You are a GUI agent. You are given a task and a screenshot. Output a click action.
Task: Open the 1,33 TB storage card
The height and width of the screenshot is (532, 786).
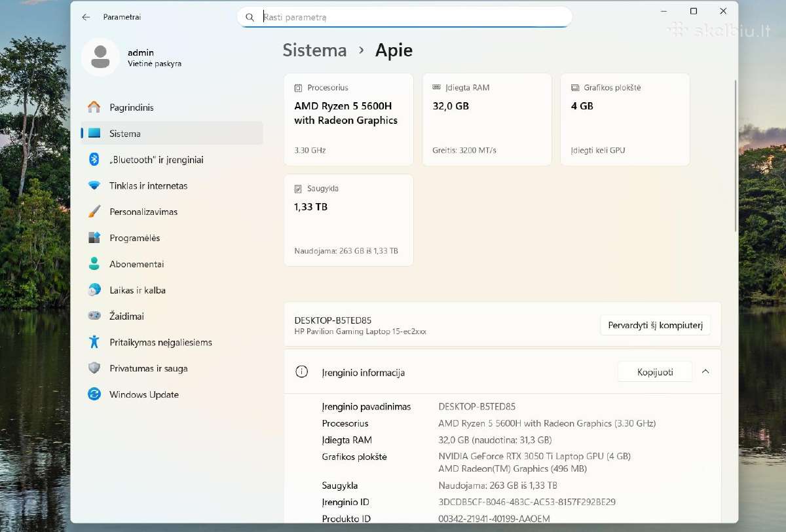tap(348, 220)
